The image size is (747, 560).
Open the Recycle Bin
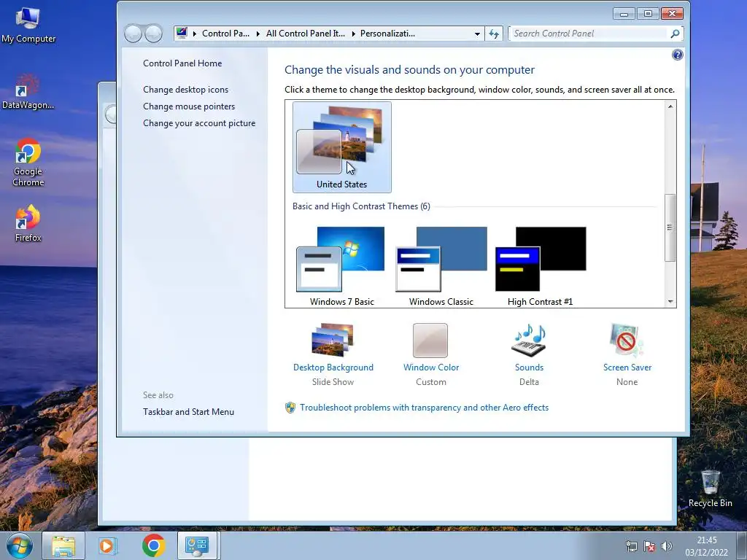[710, 489]
